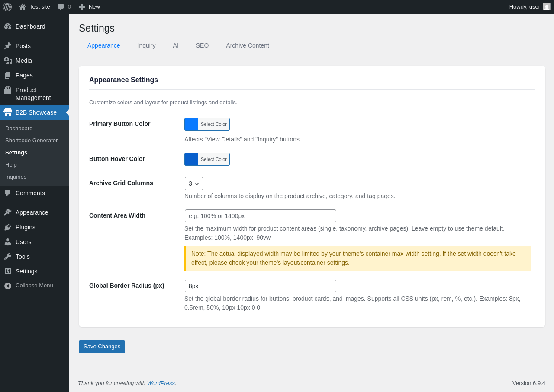Click the Content Area Width input field
The width and height of the screenshot is (554, 392).
tap(261, 216)
